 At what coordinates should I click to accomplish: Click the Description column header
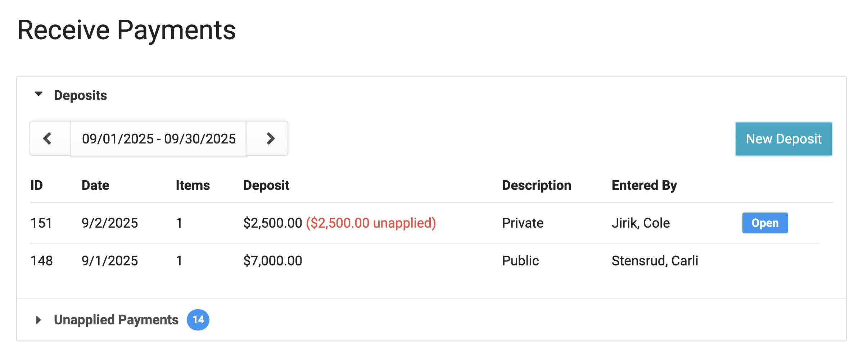tap(536, 185)
